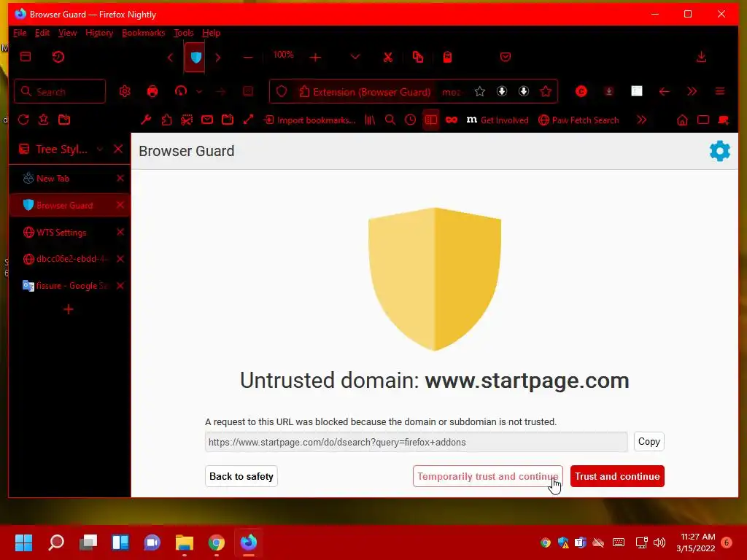Zoom out with the minus button

[248, 57]
